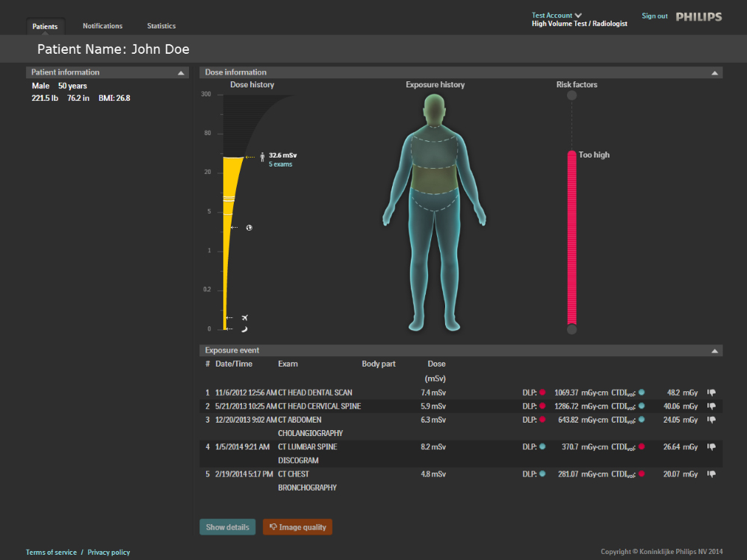Click the Show details button
Viewport: 747px width, 560px height.
(227, 527)
